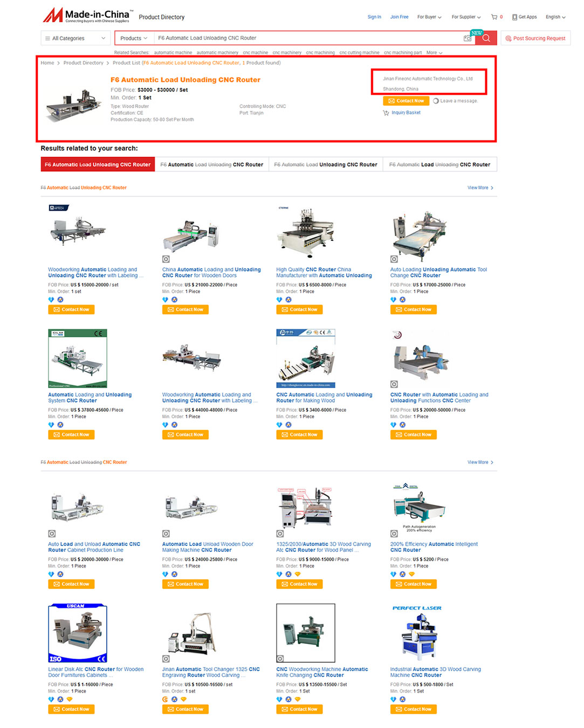Click the search input field
Viewport: 584px width, 728px height.
tap(307, 38)
